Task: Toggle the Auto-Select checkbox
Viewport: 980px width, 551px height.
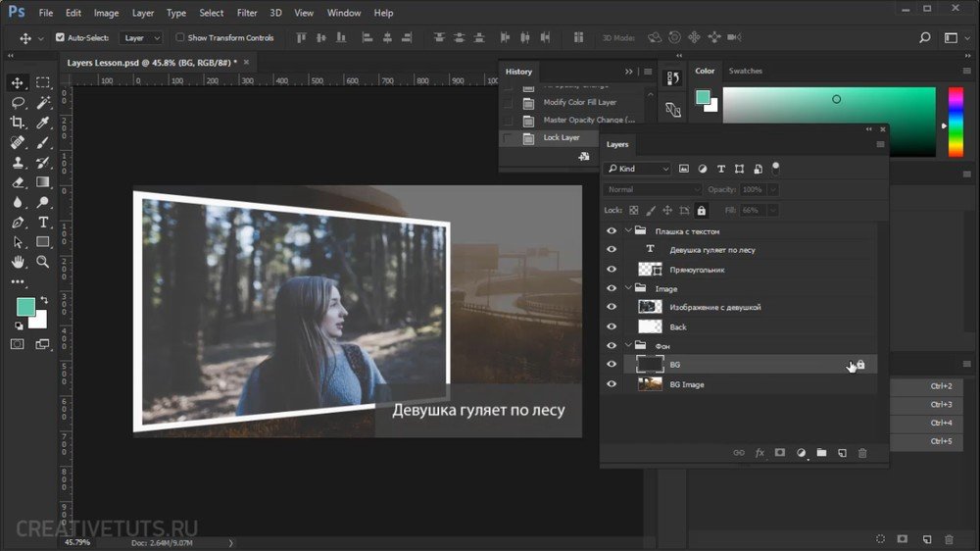Action: click(x=60, y=38)
